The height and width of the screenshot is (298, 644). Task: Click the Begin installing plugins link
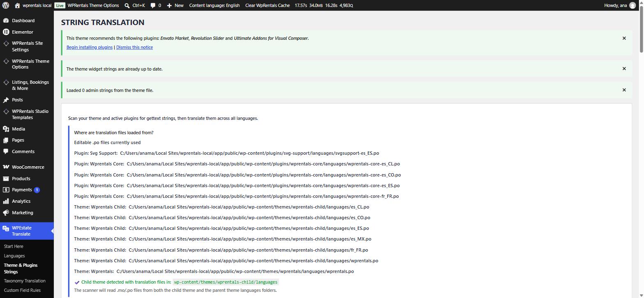(x=90, y=47)
